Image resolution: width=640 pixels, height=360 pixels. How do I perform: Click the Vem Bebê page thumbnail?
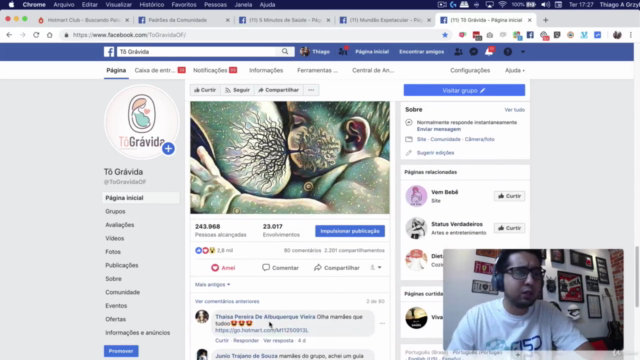(x=416, y=196)
